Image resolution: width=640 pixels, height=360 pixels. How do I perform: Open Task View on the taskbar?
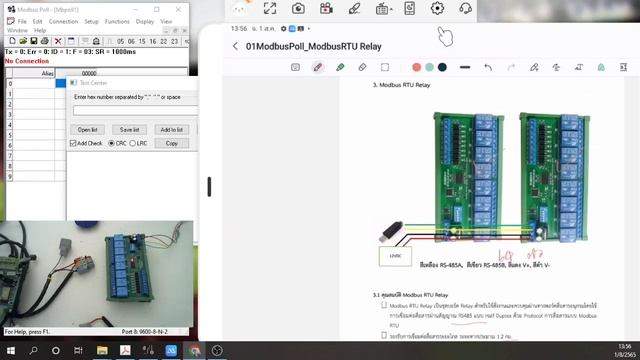78,351
